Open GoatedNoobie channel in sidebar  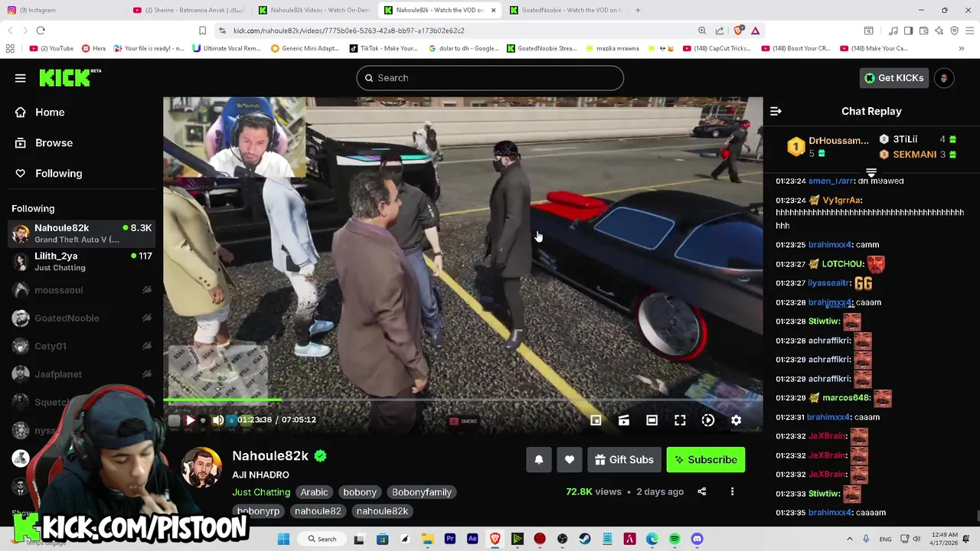coord(82,318)
